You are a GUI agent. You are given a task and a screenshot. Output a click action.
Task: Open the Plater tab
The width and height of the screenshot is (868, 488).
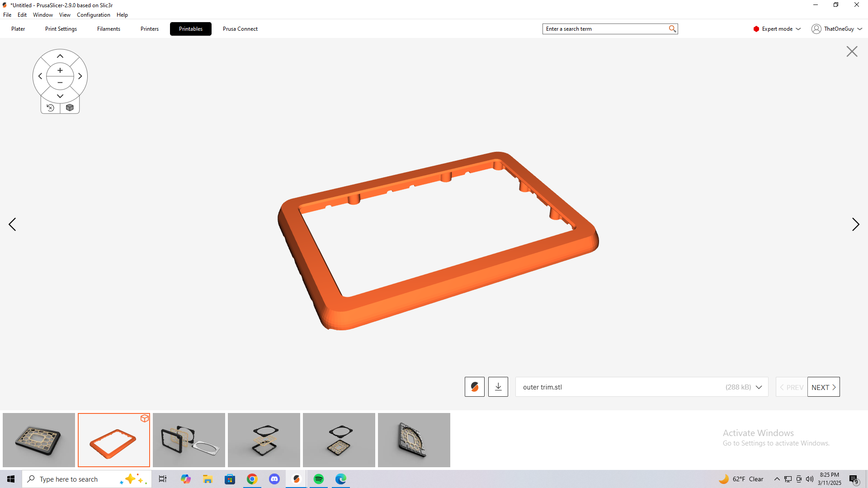point(18,29)
